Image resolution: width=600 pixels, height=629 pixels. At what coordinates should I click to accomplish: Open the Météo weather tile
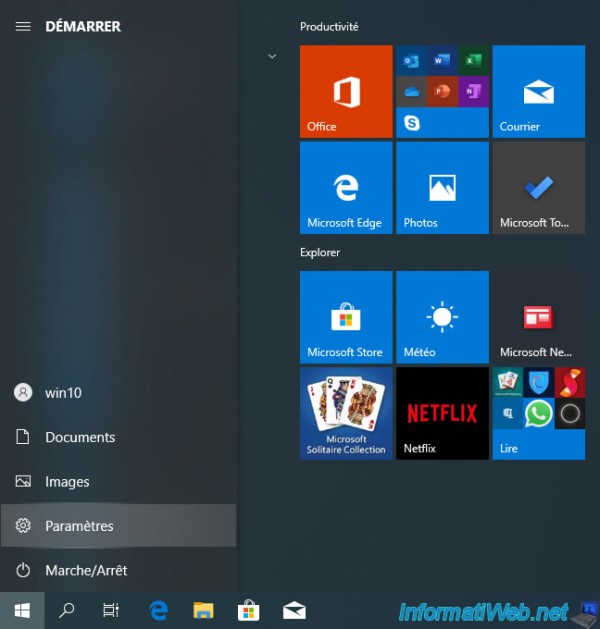442,317
